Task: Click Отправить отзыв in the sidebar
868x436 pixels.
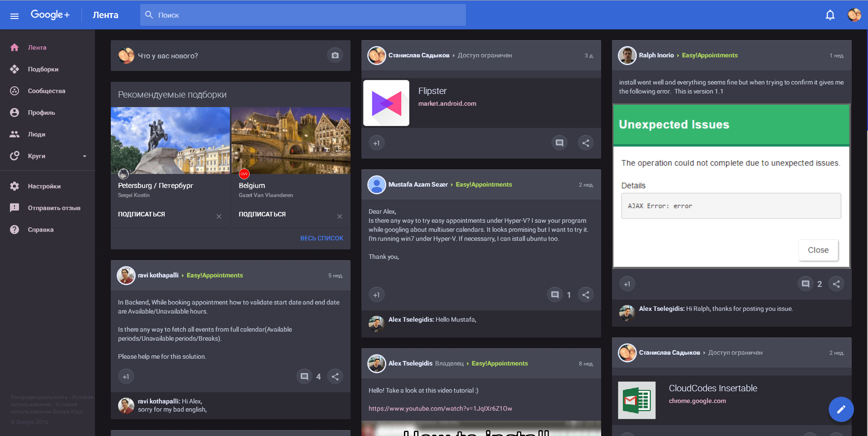Action: point(47,208)
